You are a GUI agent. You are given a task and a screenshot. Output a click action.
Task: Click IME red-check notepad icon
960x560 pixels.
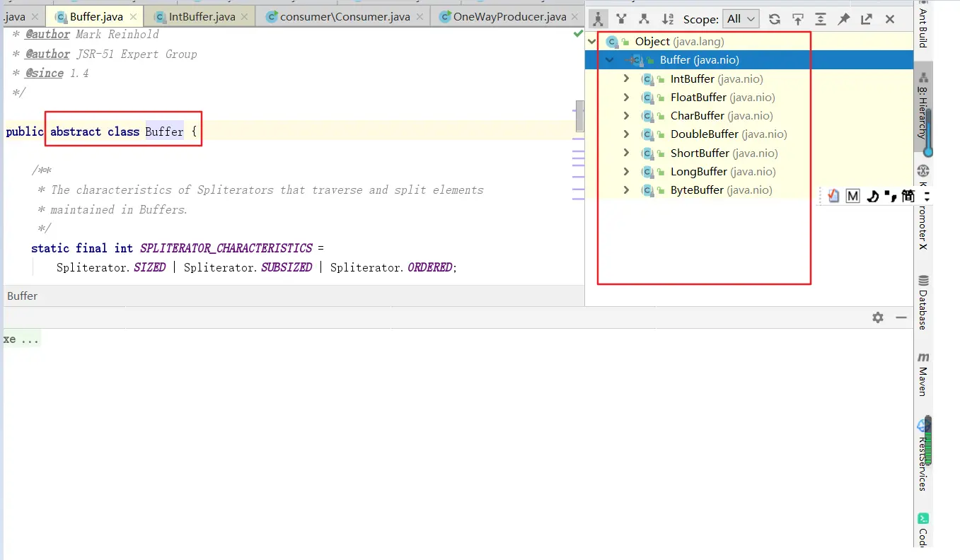[834, 196]
